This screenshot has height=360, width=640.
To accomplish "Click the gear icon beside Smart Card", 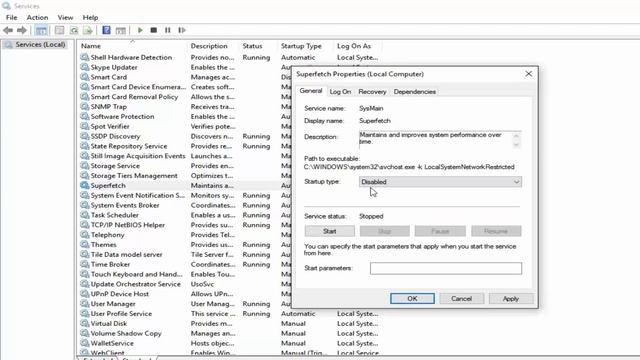I will coord(84,77).
